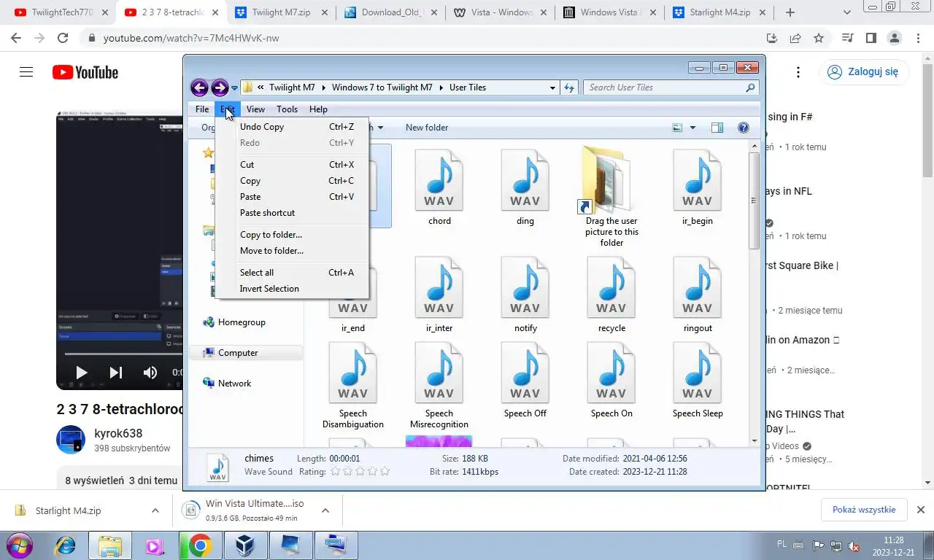Click the YouTube logo
934x560 pixels.
[x=85, y=72]
